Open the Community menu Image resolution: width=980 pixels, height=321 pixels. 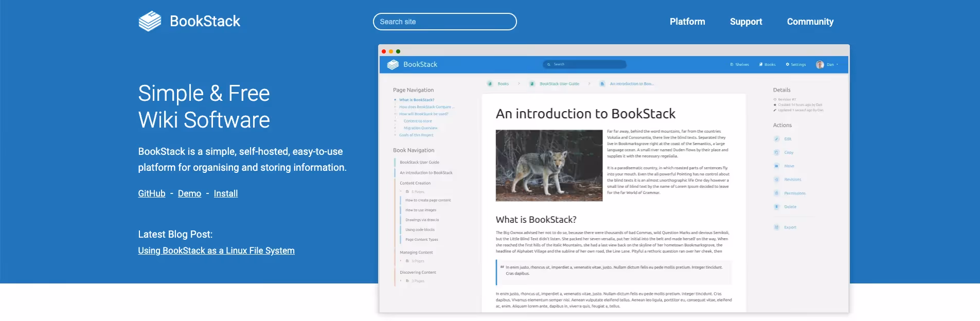(810, 22)
